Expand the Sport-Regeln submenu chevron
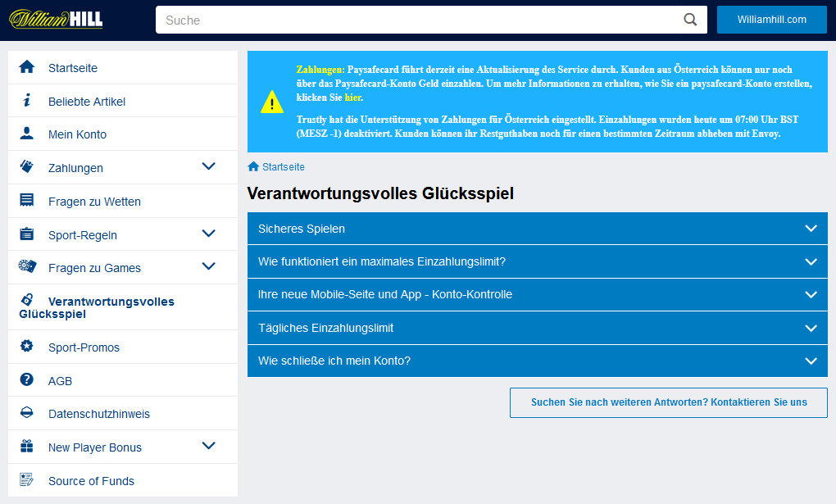 pos(208,234)
